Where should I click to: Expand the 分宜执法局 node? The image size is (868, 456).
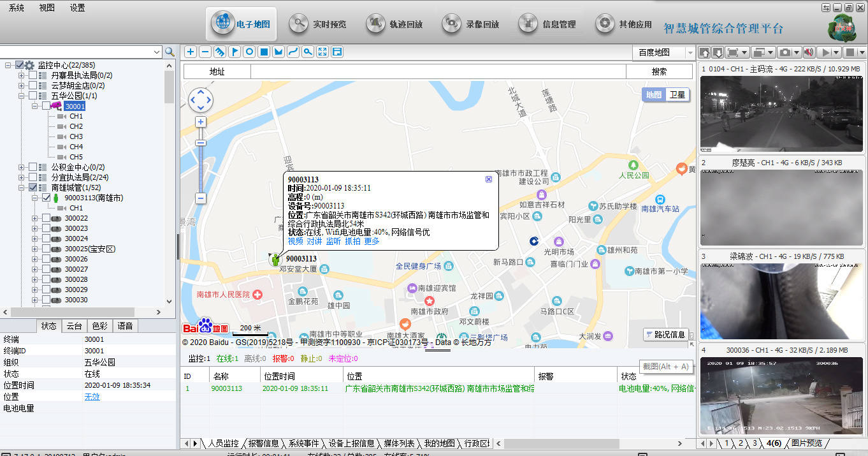pyautogui.click(x=22, y=177)
